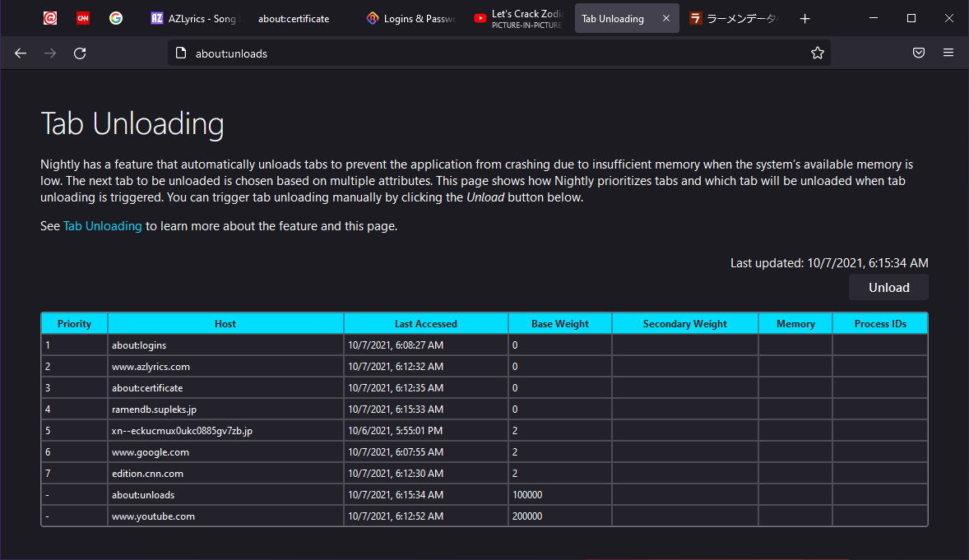Open the Pocket save icon
The width and height of the screenshot is (969, 560).
(919, 53)
